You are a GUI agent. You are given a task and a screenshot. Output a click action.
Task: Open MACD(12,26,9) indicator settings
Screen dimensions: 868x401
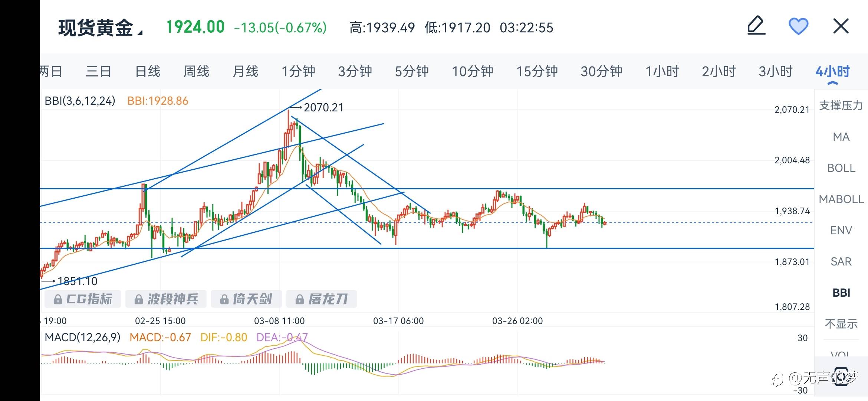82,338
